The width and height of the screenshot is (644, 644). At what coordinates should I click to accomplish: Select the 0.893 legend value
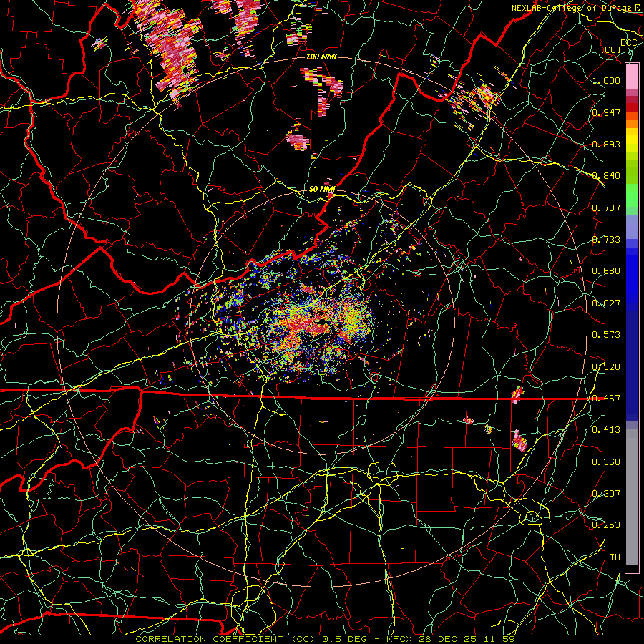click(606, 144)
